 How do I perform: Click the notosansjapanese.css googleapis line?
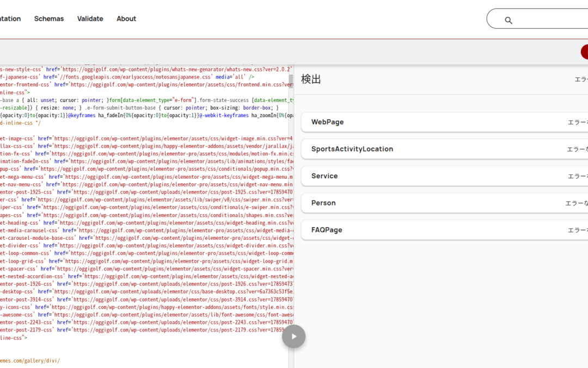tap(127, 77)
